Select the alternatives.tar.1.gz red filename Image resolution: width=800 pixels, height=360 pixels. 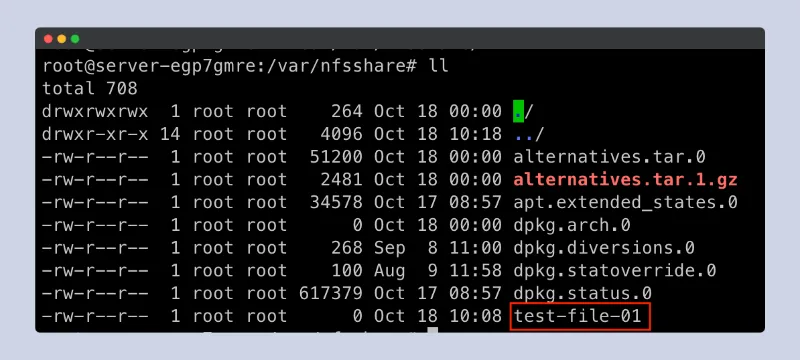point(626,179)
